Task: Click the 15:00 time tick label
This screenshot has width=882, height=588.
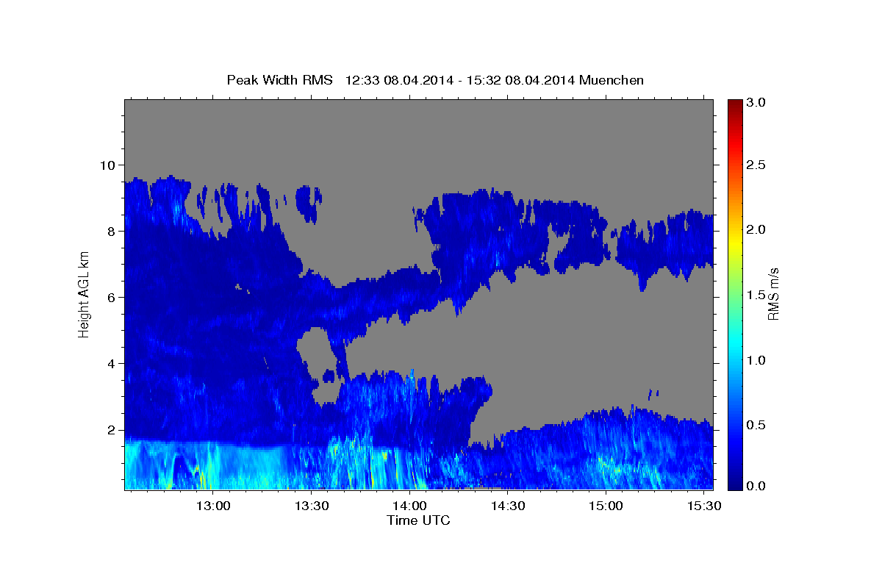Action: (x=606, y=506)
